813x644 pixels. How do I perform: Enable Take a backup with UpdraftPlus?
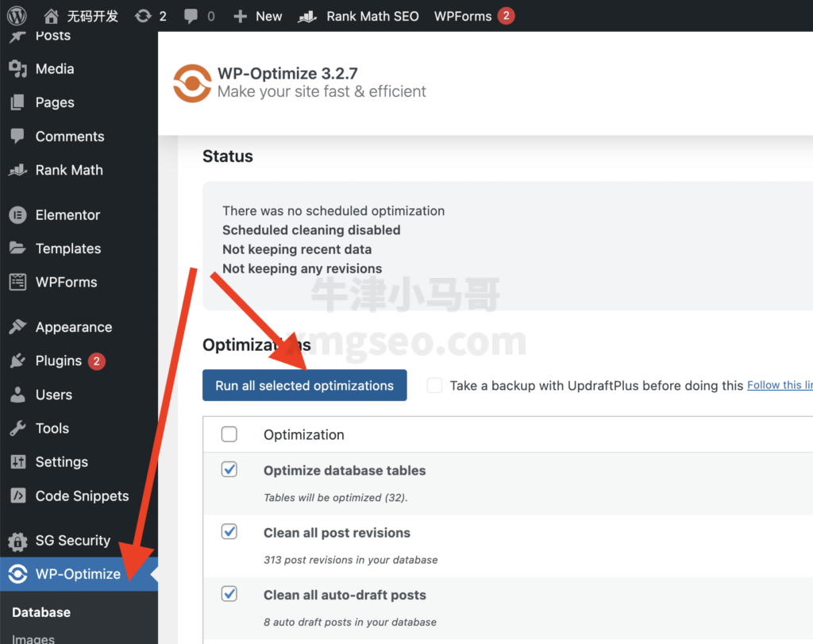tap(434, 385)
